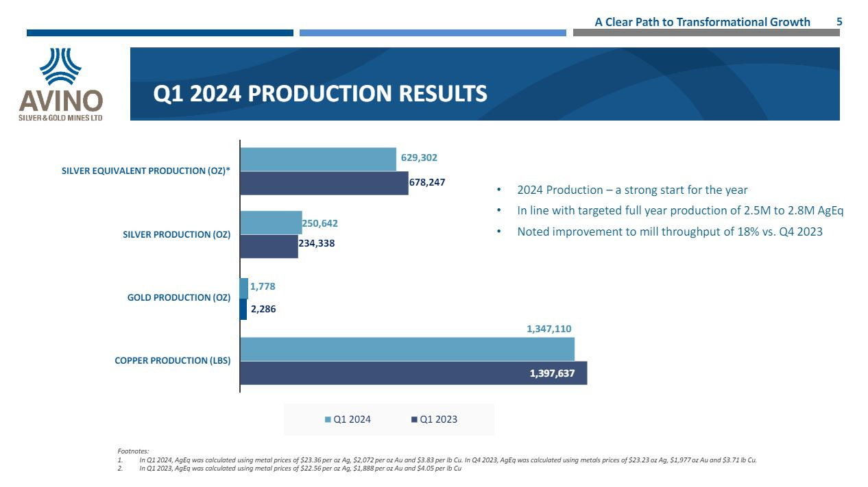Click the Avino Silver & Gold Mines logo

[x=61, y=84]
